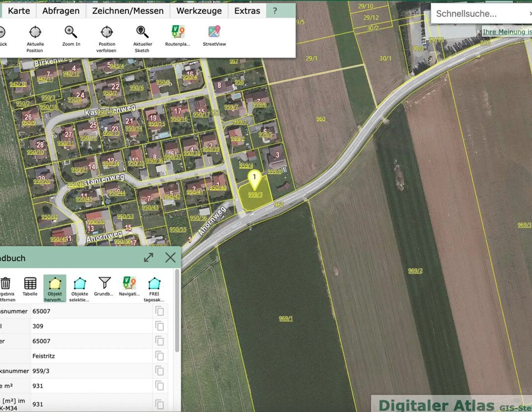This screenshot has width=532, height=412.
Task: Open the Tabelle view icon
Action: (30, 283)
